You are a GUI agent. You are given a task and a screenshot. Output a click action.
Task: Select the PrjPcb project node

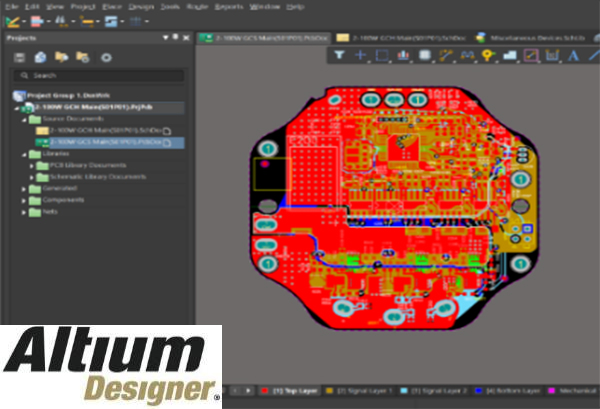point(93,107)
